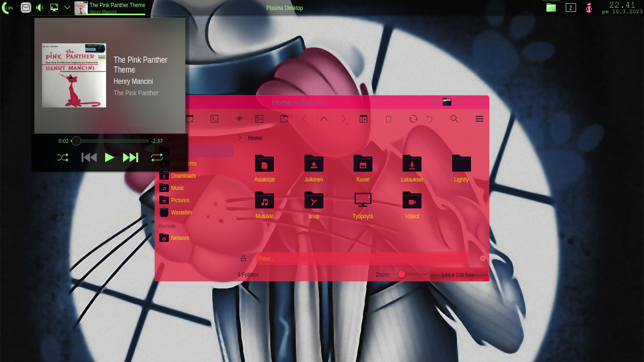Select Music in the Places sidebar
The width and height of the screenshot is (644, 362).
tap(196, 188)
